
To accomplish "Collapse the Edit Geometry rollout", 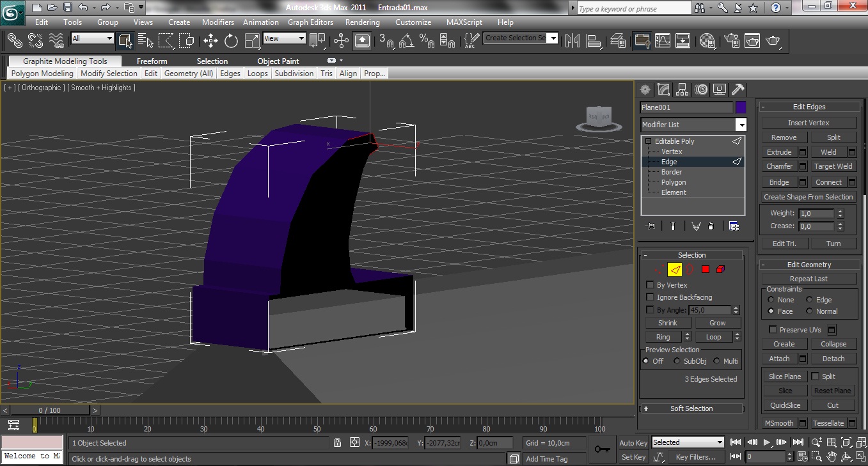I will (809, 265).
